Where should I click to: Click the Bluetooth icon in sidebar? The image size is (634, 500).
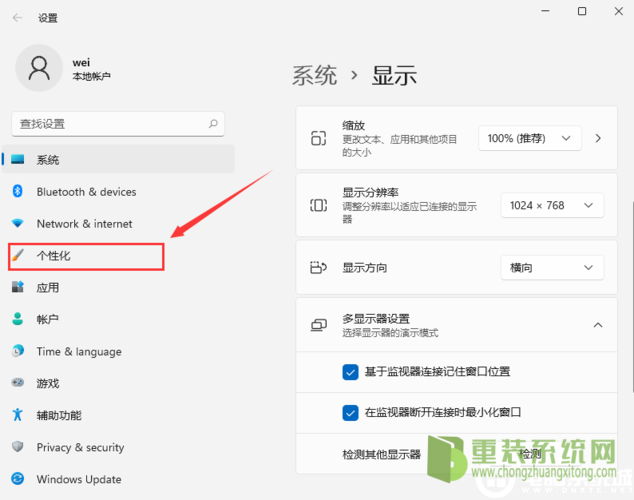[18, 191]
